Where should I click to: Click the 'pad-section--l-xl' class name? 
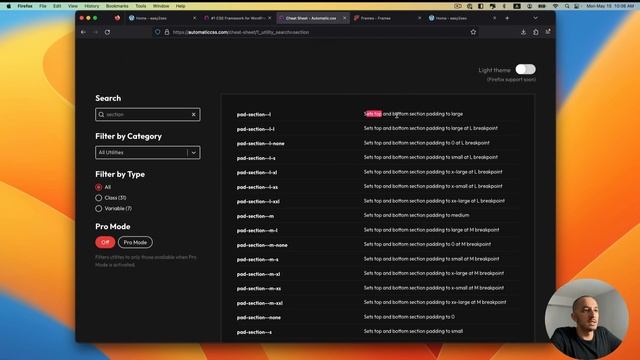(x=257, y=173)
